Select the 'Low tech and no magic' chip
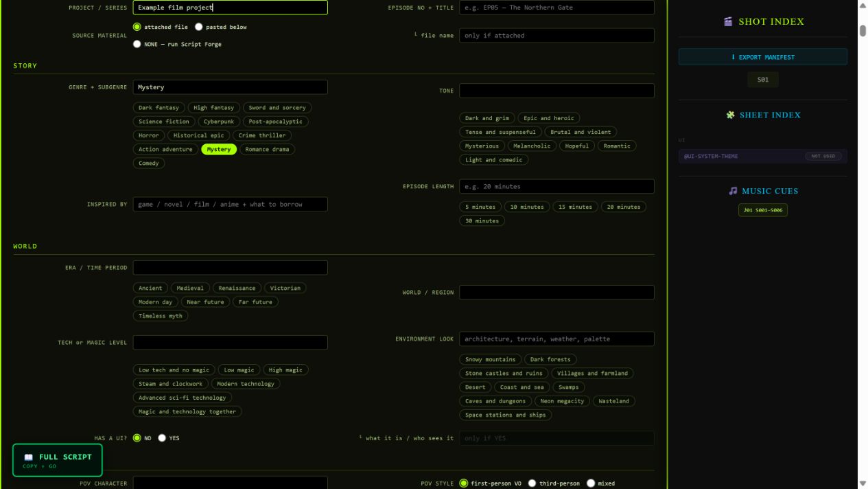 (174, 369)
